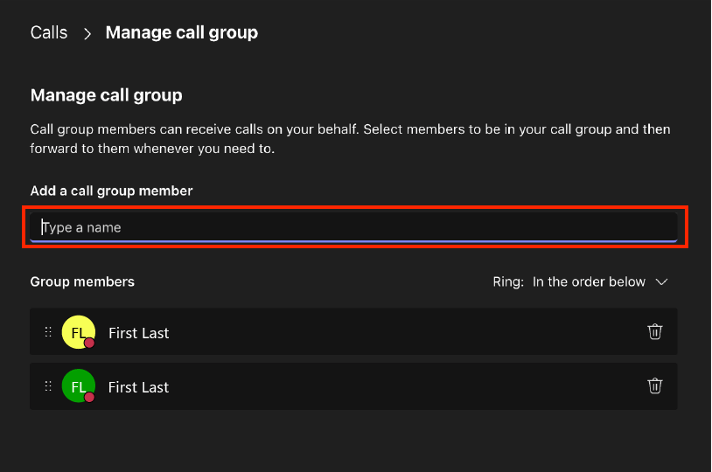Click drag handle beside the yellow avatar
The image size is (712, 472).
(48, 332)
